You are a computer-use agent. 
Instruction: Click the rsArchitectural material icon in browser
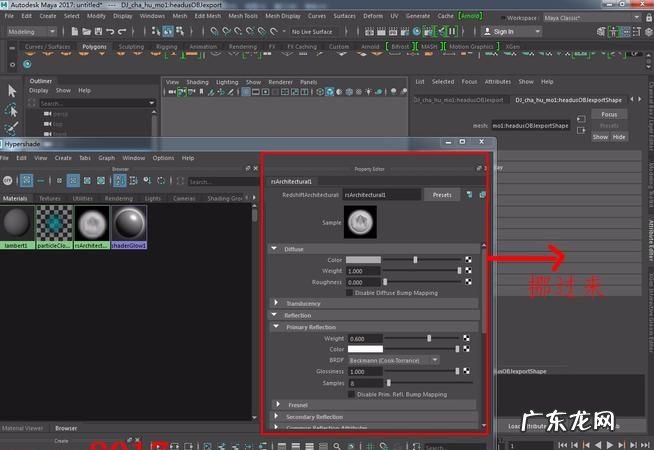coord(92,224)
